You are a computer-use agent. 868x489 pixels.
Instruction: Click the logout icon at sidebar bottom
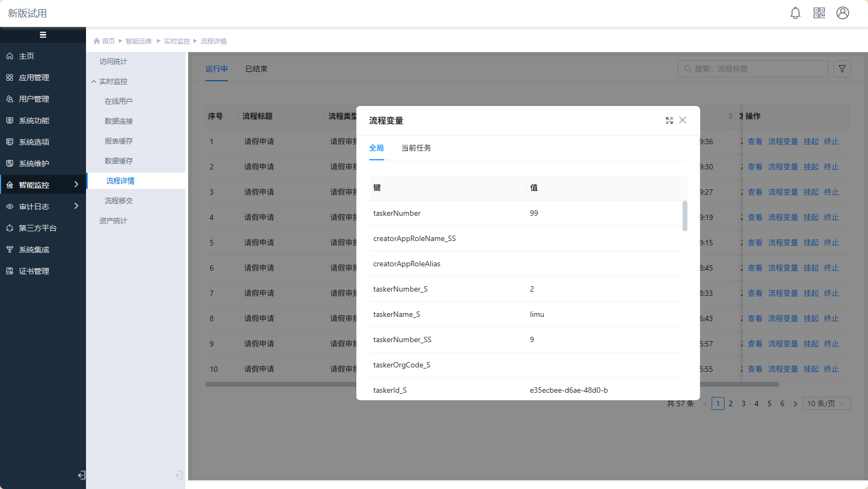[81, 475]
